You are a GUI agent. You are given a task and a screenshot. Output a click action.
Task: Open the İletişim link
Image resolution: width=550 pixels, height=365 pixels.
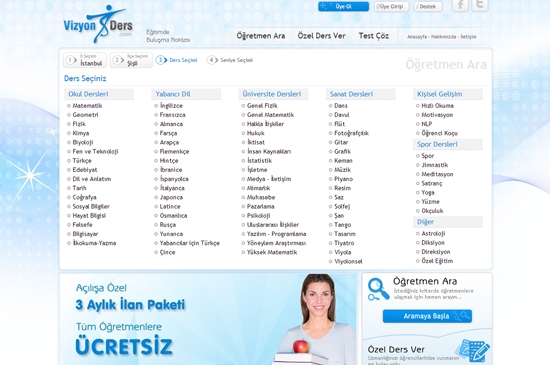pos(468,37)
